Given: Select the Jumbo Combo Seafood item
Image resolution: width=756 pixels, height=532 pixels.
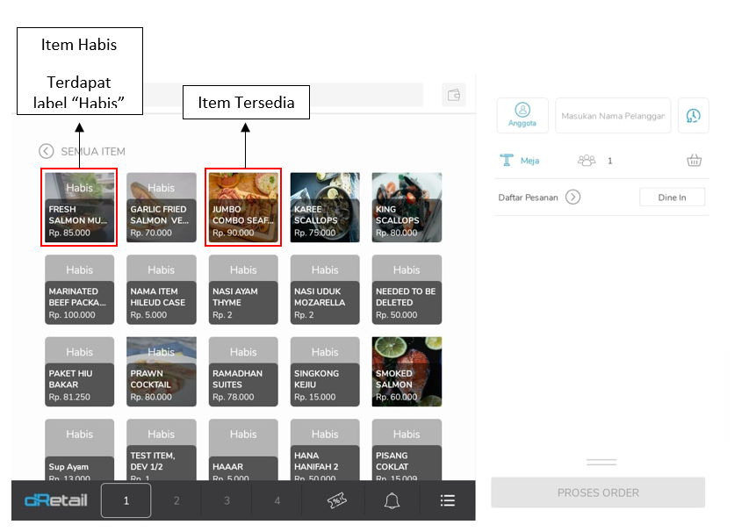Looking at the screenshot, I should [243, 207].
